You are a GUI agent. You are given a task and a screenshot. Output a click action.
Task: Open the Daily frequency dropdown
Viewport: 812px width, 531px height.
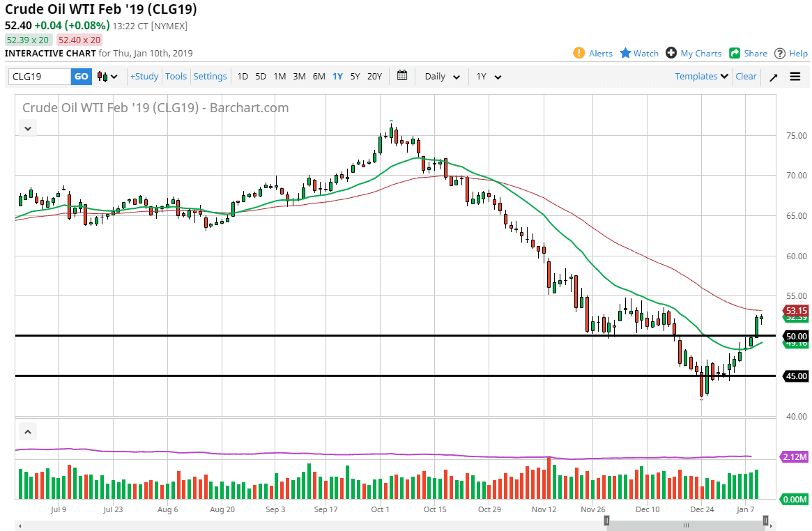coord(441,77)
